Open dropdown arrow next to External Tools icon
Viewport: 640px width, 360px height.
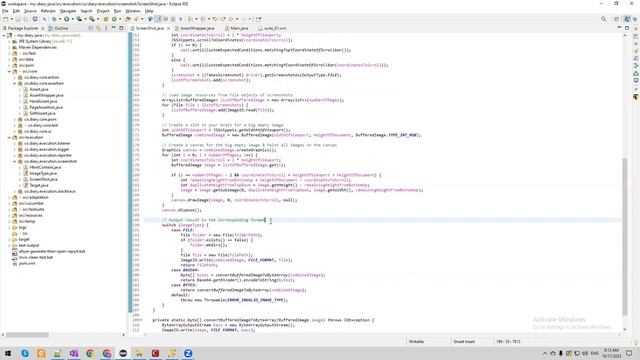[x=98, y=19]
